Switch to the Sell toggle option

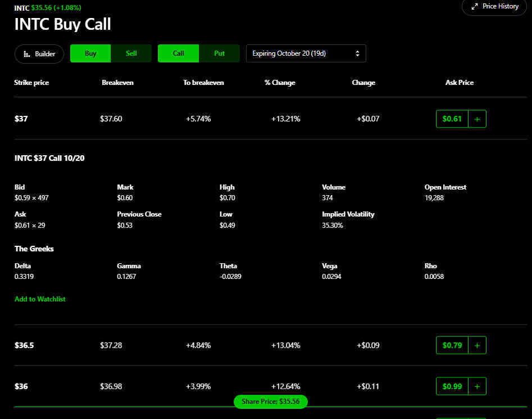point(131,53)
